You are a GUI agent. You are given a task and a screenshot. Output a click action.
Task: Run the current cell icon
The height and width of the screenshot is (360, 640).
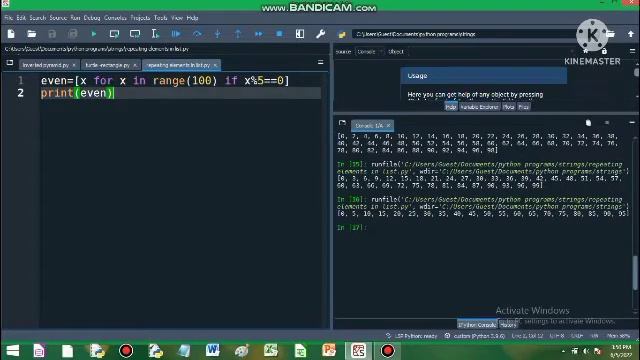click(114, 34)
